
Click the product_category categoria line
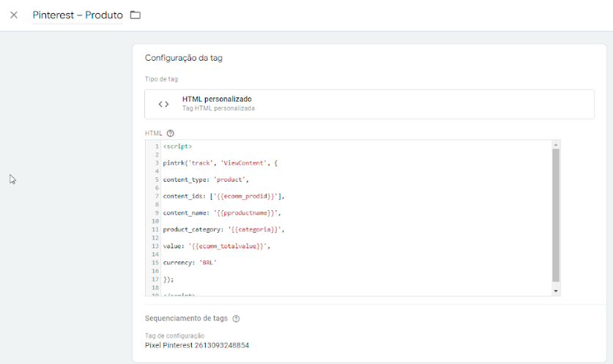pyautogui.click(x=223, y=229)
